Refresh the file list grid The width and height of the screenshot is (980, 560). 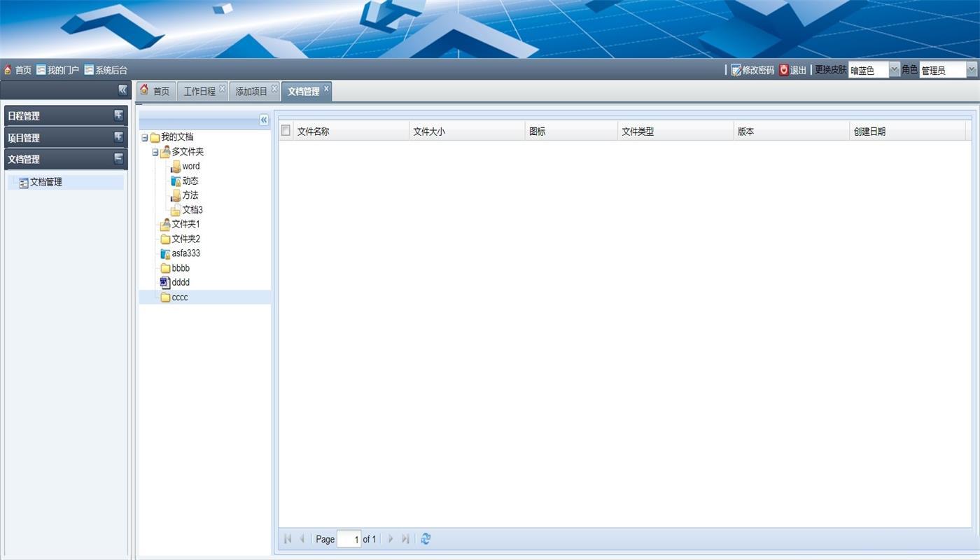tap(426, 539)
